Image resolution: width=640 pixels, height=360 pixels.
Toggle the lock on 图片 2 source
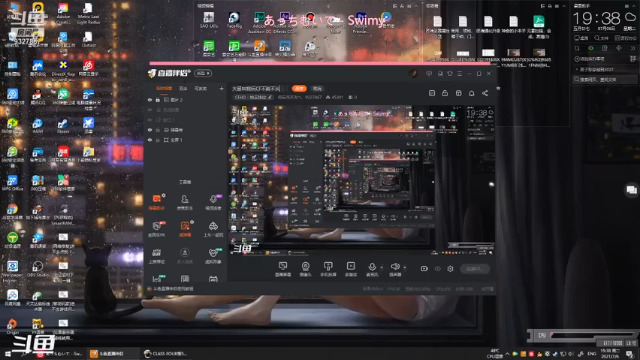pyautogui.click(x=158, y=100)
